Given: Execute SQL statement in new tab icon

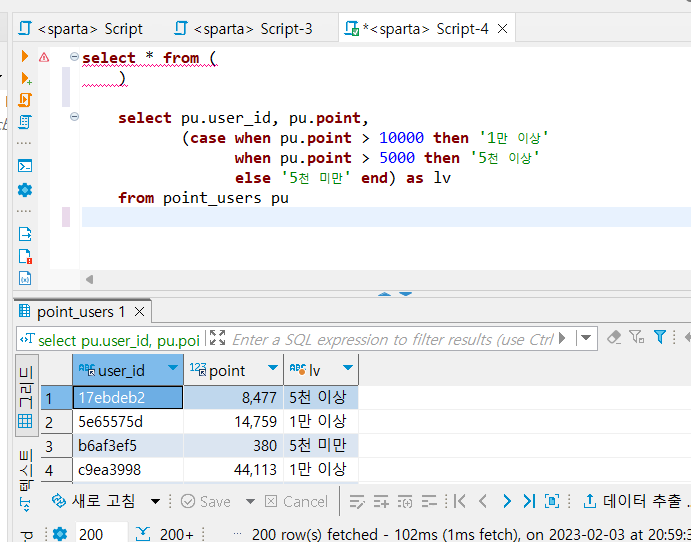Looking at the screenshot, I should coord(26,78).
